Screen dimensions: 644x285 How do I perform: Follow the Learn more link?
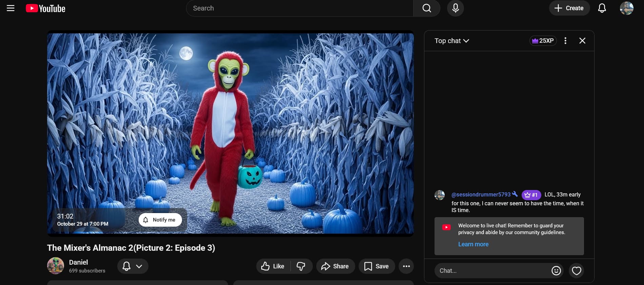click(473, 244)
